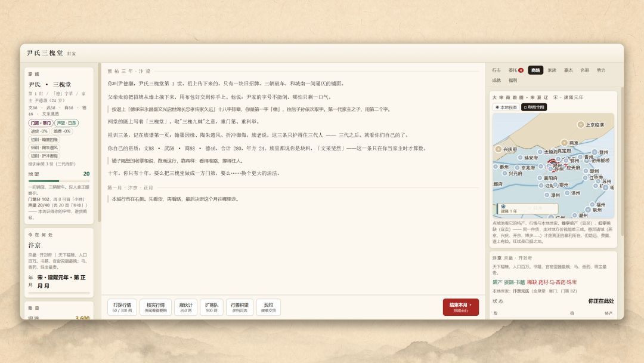The image size is (644, 363).
Task: Switch map to 舆图全图 mode
Action: point(534,107)
